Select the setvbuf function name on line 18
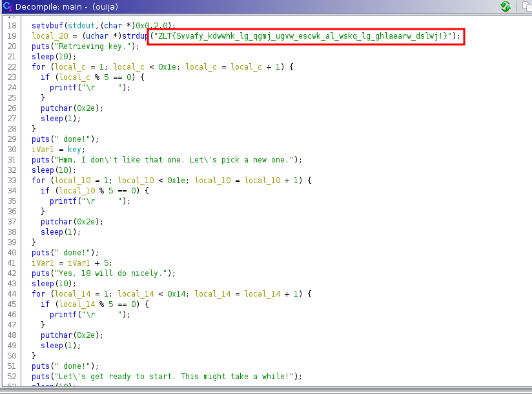The image size is (532, 394). (x=49, y=25)
